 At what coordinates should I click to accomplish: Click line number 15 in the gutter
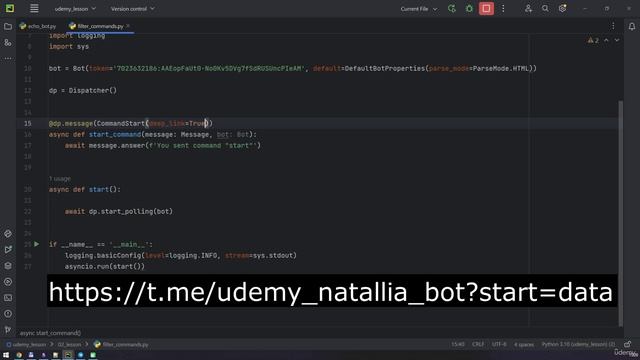pos(28,123)
